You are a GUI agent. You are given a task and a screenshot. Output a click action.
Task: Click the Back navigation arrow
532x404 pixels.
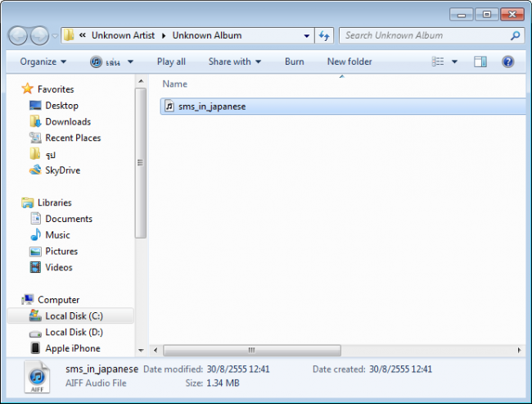(18, 35)
